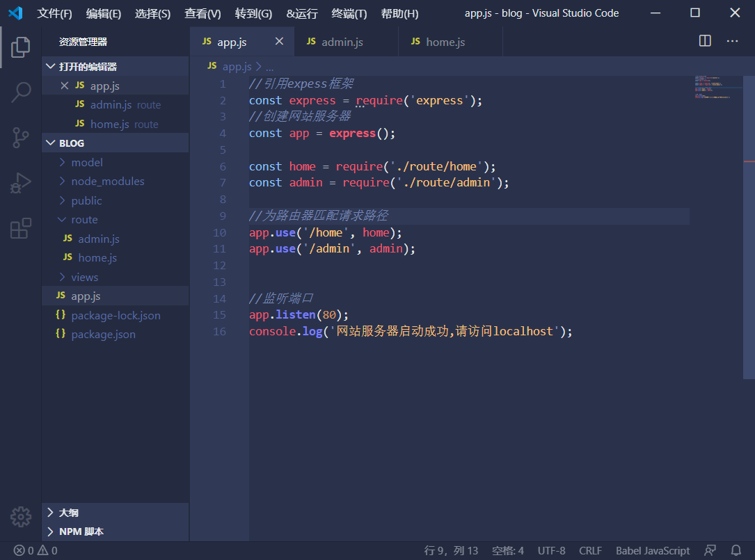The image size is (755, 560).
Task: Open editor More Actions ellipsis menu
Action: point(732,41)
